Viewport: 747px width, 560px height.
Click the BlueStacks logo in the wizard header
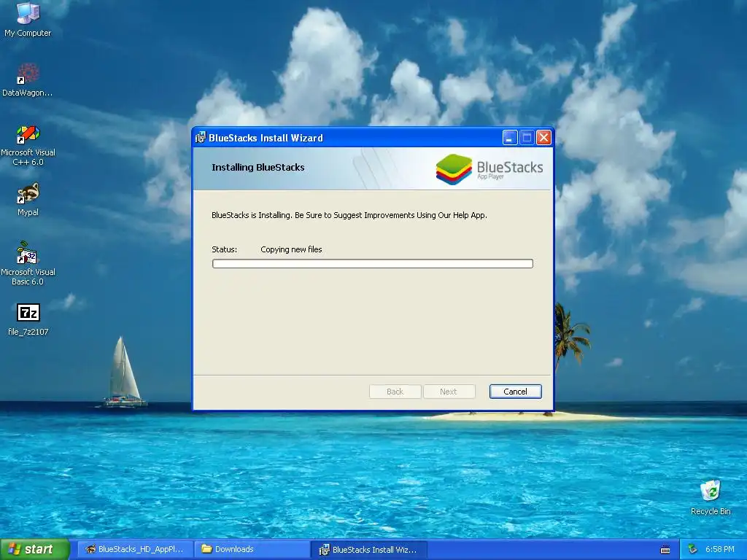[x=489, y=169]
